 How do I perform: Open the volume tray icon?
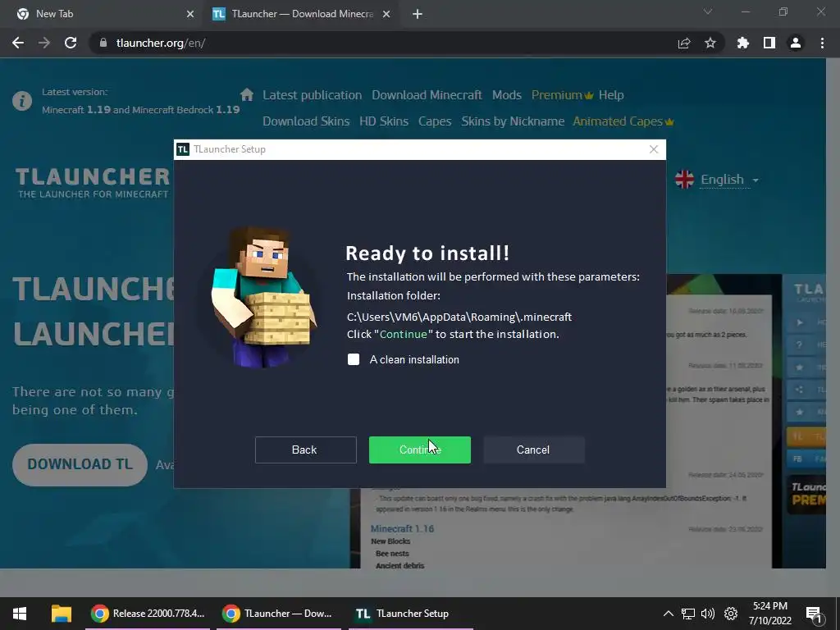click(x=708, y=614)
